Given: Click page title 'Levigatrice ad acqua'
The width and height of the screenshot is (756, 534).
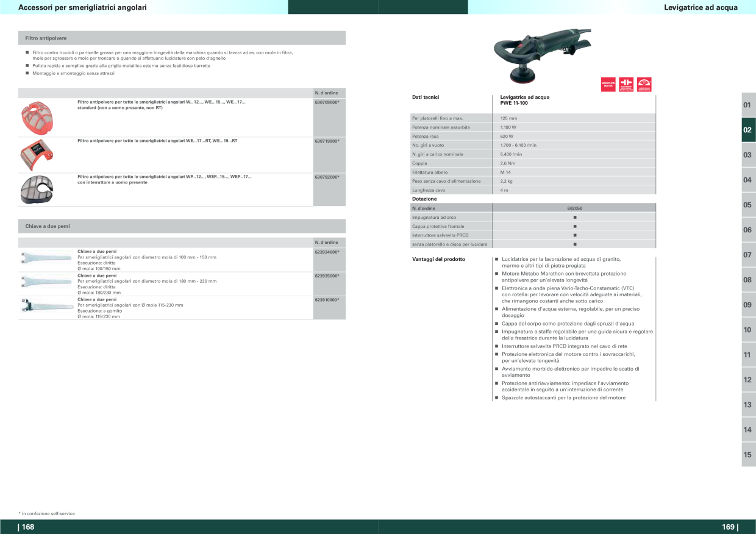Looking at the screenshot, I should click(x=701, y=7).
